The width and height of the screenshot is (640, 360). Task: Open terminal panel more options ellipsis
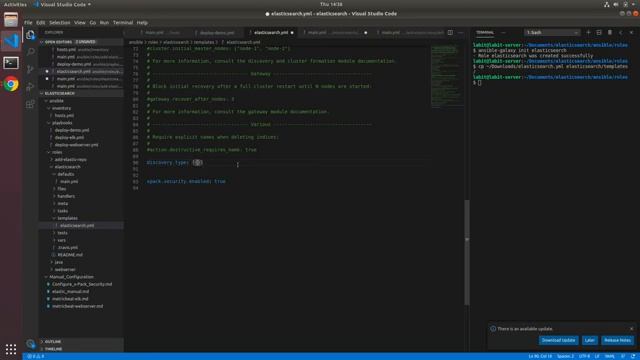pyautogui.click(x=503, y=32)
